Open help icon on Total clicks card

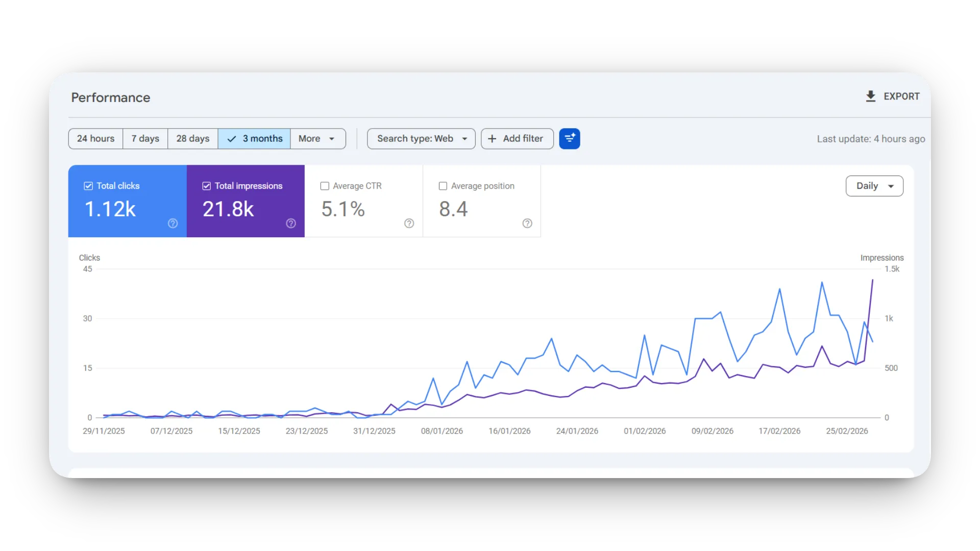pos(173,223)
